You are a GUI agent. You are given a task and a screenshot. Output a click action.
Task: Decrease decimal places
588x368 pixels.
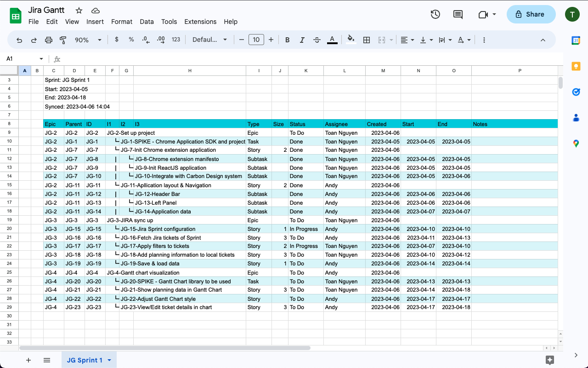tap(146, 40)
